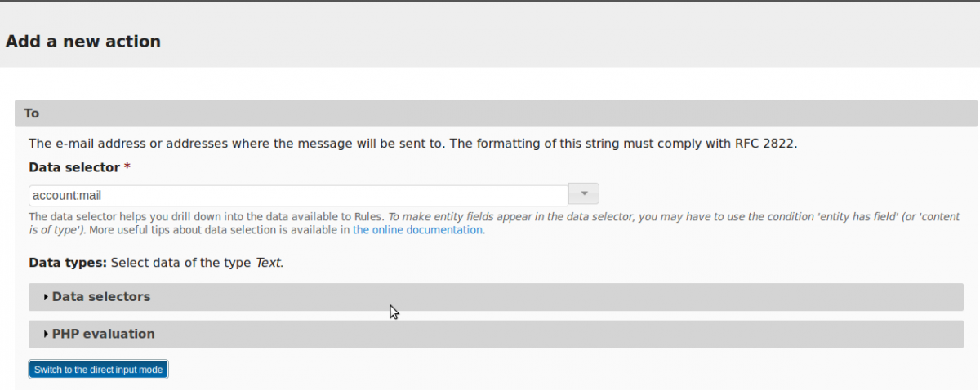The width and height of the screenshot is (980, 390).
Task: Click the bold "Data types:" label
Action: point(68,263)
